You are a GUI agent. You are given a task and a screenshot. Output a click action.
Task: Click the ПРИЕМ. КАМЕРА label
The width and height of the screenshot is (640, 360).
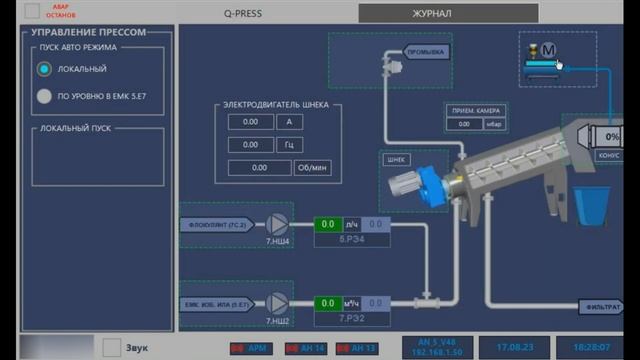coord(476,111)
